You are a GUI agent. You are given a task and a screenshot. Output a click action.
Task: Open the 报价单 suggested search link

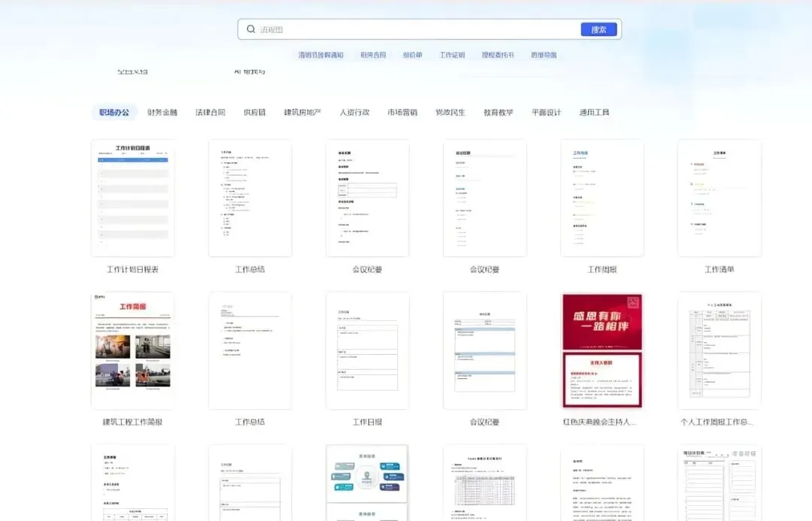(412, 55)
